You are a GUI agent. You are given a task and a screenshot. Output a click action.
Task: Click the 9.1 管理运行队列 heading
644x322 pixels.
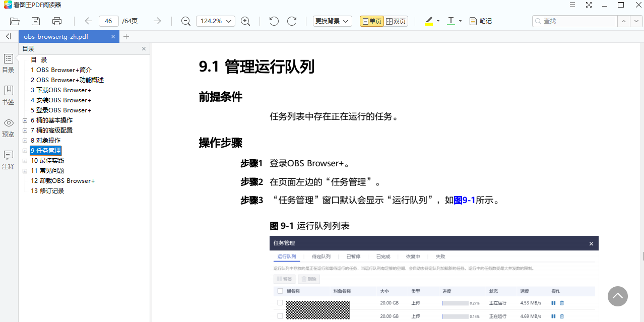[256, 67]
